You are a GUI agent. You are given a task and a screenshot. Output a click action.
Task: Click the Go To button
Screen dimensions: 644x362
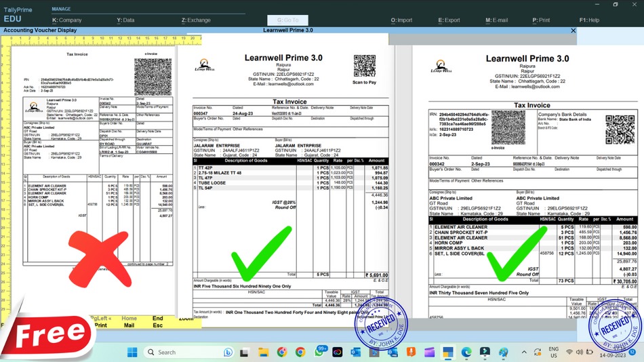(287, 20)
